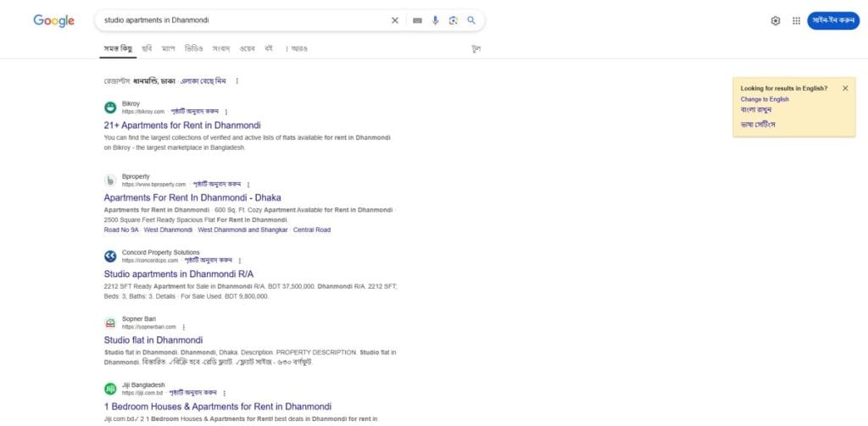
Task: Translate the Bproperty page link
Action: tap(216, 185)
